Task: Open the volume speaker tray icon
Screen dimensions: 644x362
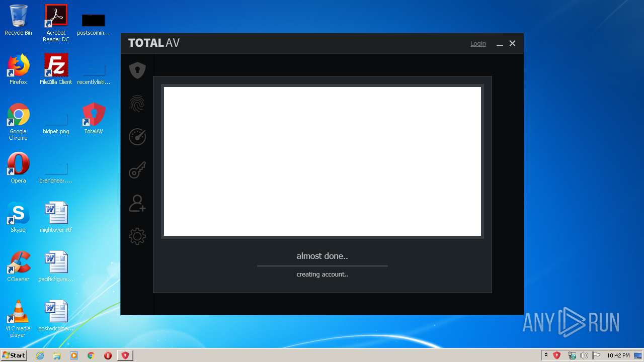Action: pos(584,355)
